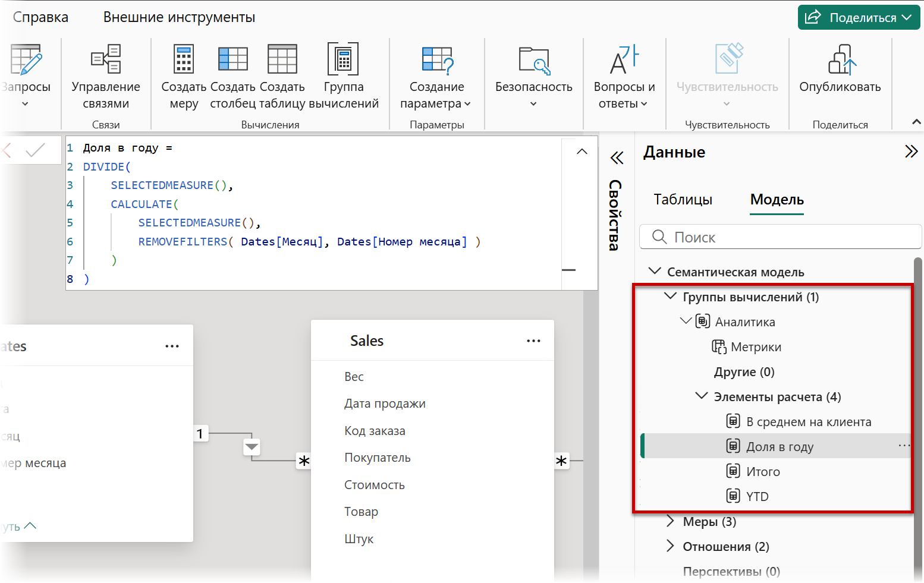Screen dimensions: 924x583
Task: Collapse the formula bar with chevron
Action: 582,152
